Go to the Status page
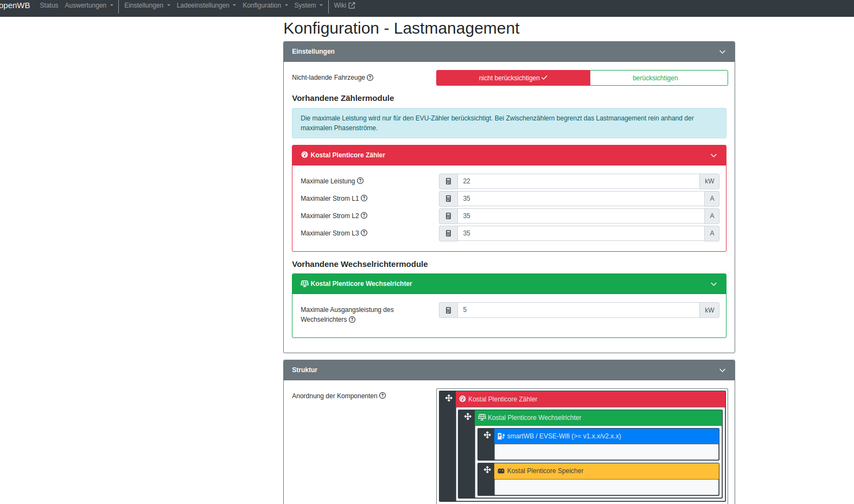The width and height of the screenshot is (854, 504). [49, 5]
